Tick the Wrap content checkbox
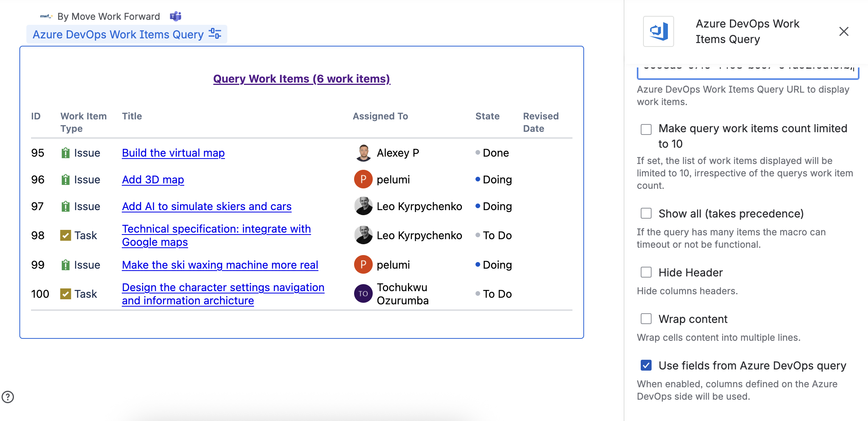The height and width of the screenshot is (421, 868). coord(646,319)
